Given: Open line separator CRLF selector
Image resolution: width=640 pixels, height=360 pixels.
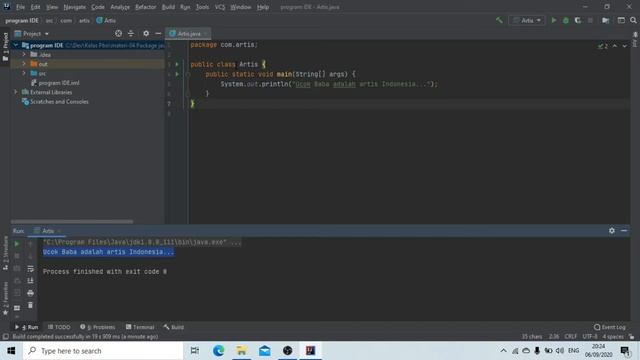Looking at the screenshot, I should point(571,337).
